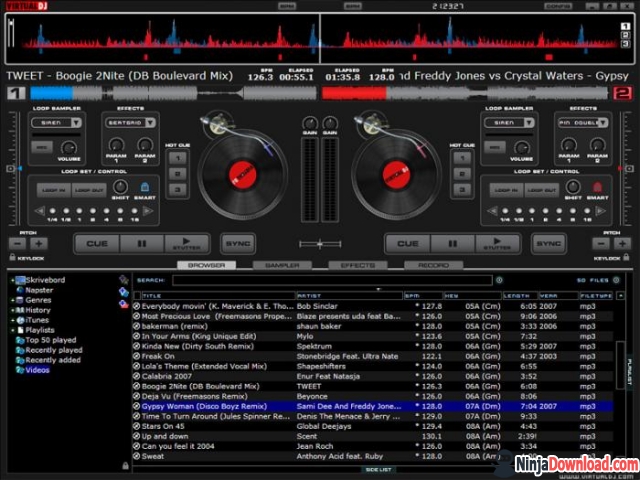Open the Siren loop sampler dropdown on deck 1
640x480 pixels.
76,122
